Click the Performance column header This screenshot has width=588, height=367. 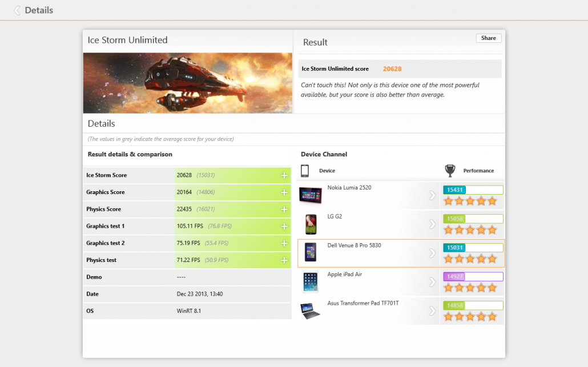(478, 171)
